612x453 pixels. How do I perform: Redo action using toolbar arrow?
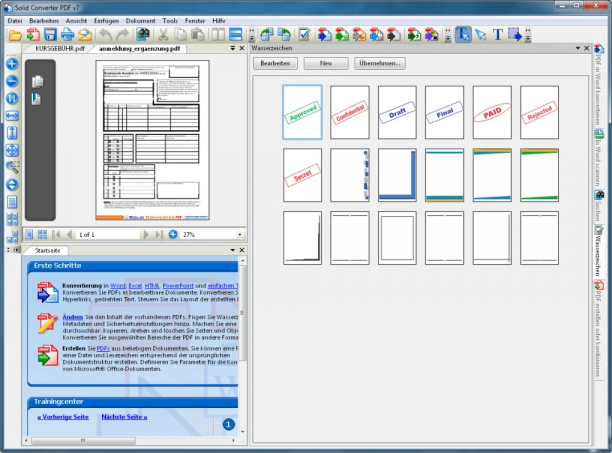(122, 35)
